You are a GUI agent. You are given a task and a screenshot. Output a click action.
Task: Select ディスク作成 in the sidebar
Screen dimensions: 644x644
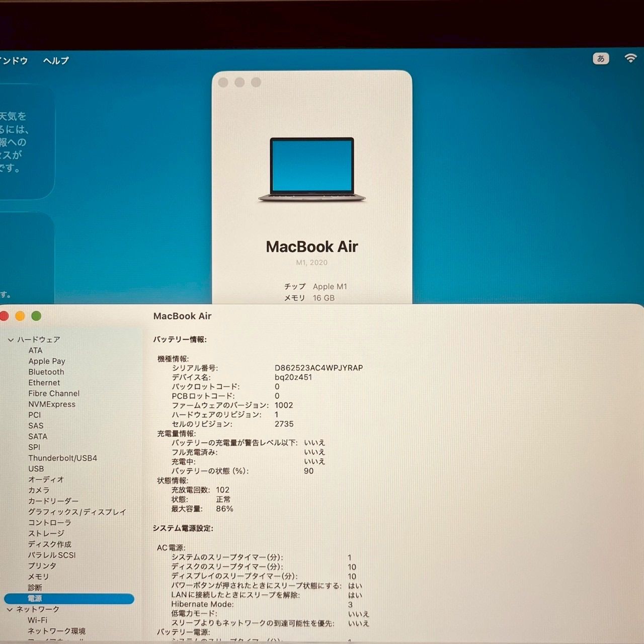[x=49, y=544]
